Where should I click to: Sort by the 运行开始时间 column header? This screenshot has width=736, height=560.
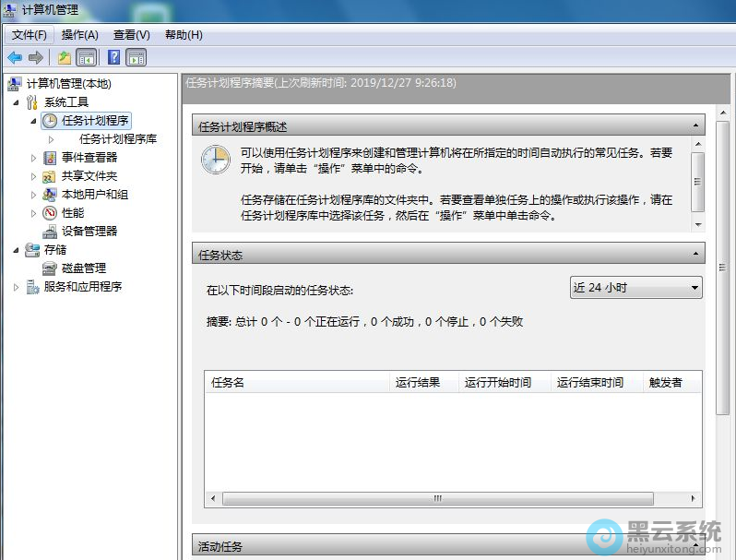coord(505,382)
